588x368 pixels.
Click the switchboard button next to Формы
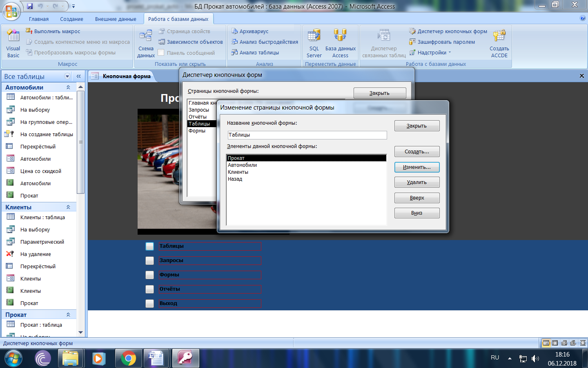(x=150, y=275)
